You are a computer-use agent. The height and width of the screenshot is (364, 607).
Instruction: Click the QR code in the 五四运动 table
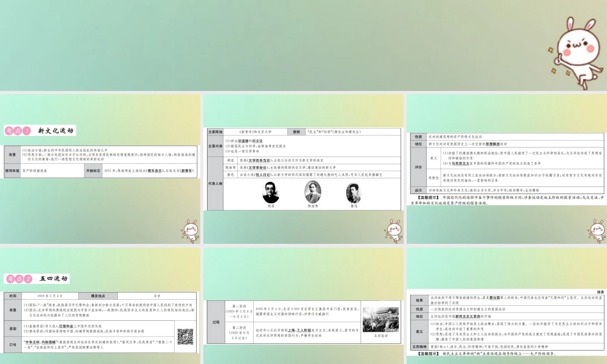click(x=185, y=336)
